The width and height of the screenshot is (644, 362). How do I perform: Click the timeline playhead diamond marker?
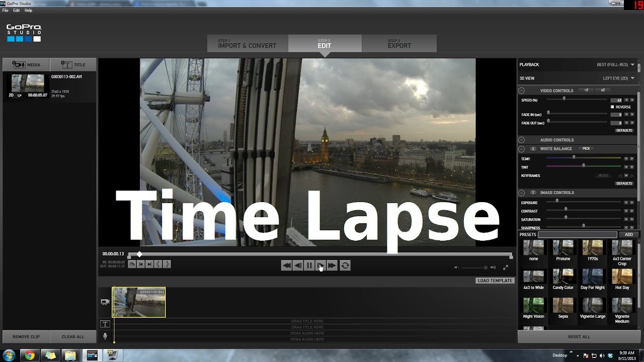click(139, 254)
